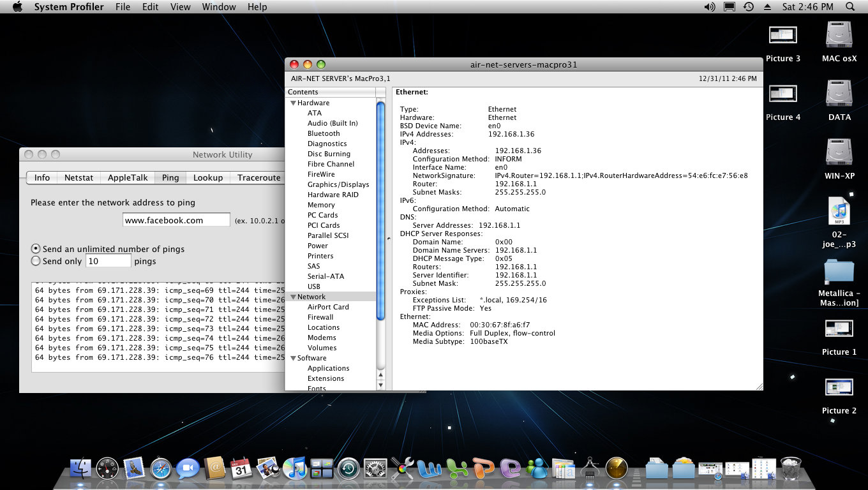The width and height of the screenshot is (868, 490).
Task: Open Mail from the Dock
Action: 133,469
